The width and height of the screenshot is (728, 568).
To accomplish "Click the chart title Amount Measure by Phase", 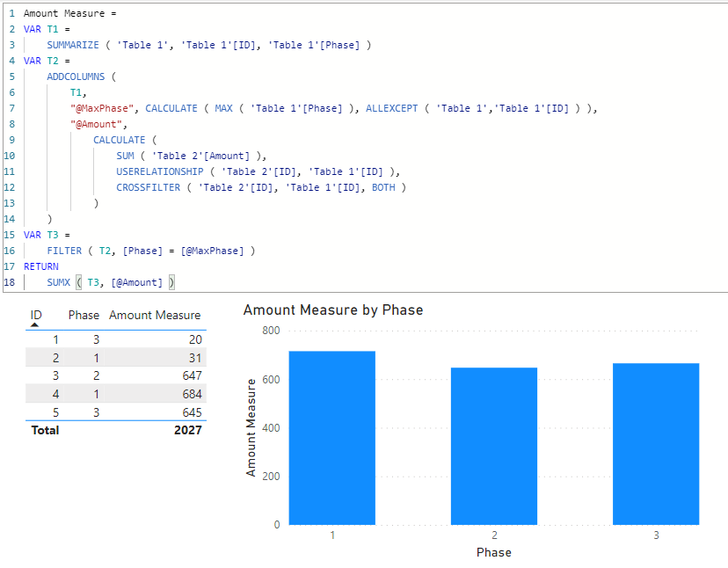I will tap(333, 309).
